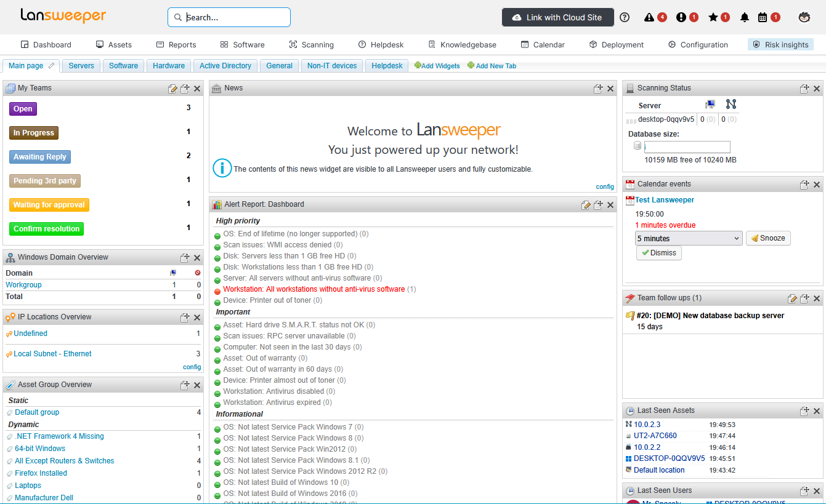Switch to the Hardware tab
Viewport: 826px width, 504px height.
169,66
